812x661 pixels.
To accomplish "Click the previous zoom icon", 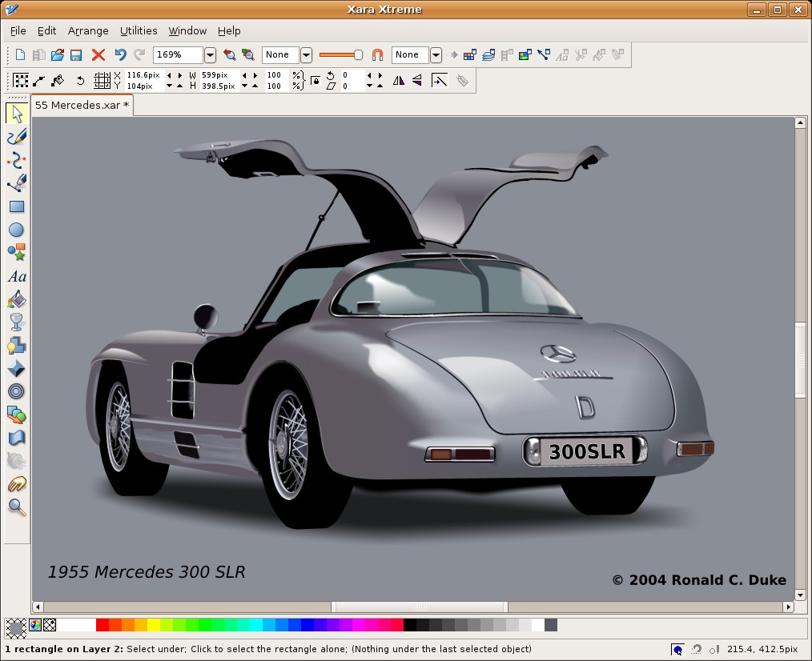I will (x=229, y=54).
